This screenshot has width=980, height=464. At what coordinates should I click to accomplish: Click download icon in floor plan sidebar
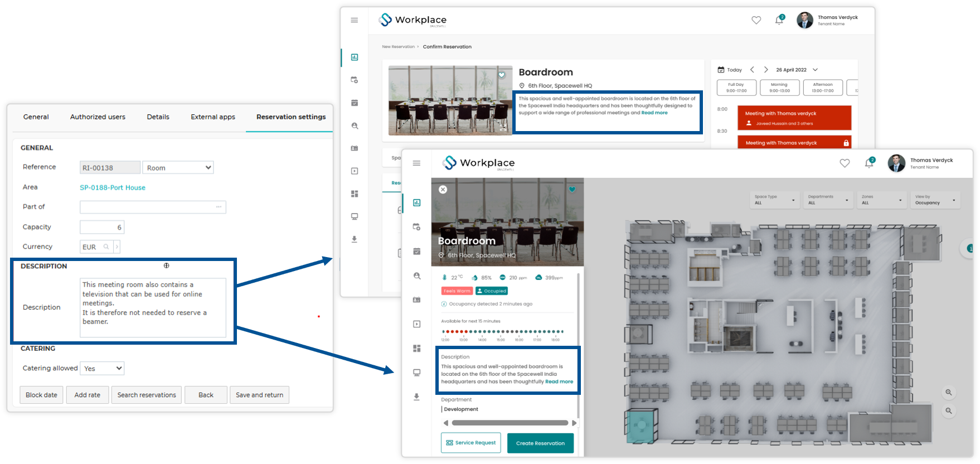[416, 397]
